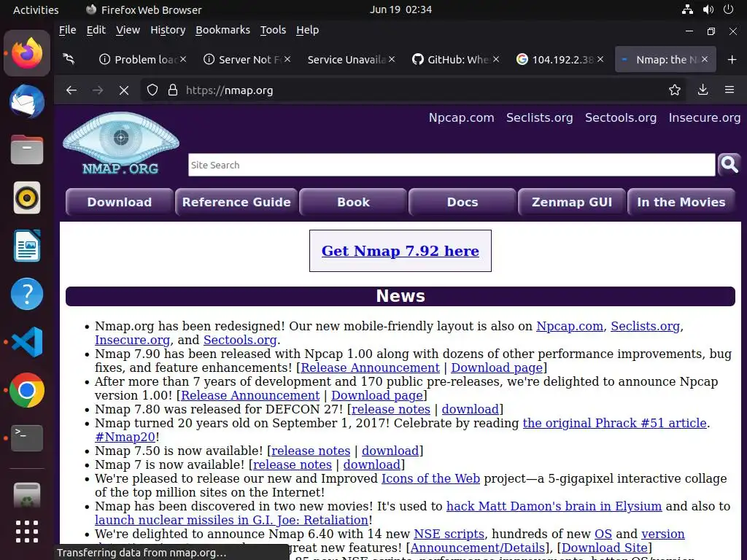Open the #Nmap20 link

[x=125, y=437]
